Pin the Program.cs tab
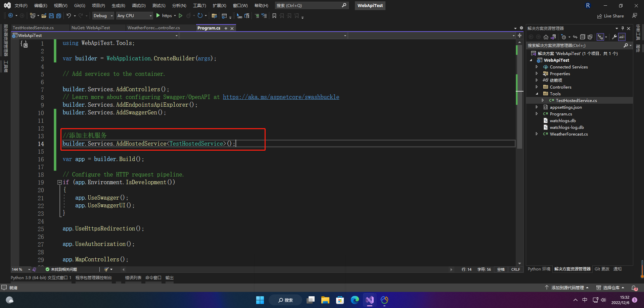 (x=226, y=28)
